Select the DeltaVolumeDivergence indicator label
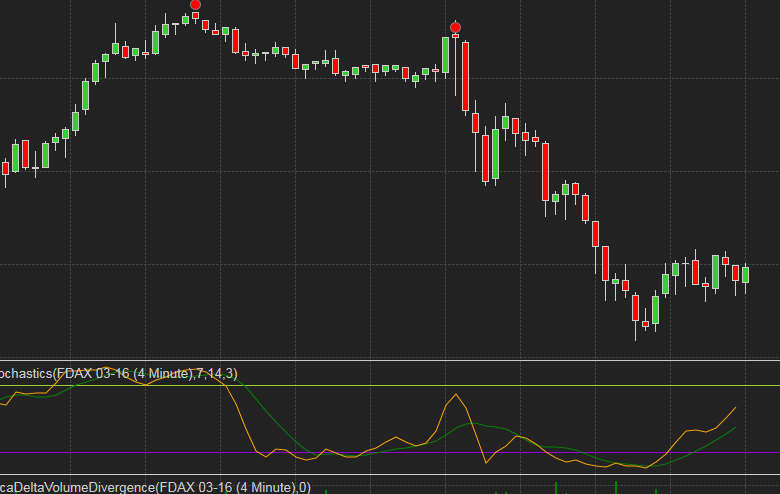The width and height of the screenshot is (780, 494). tap(155, 487)
